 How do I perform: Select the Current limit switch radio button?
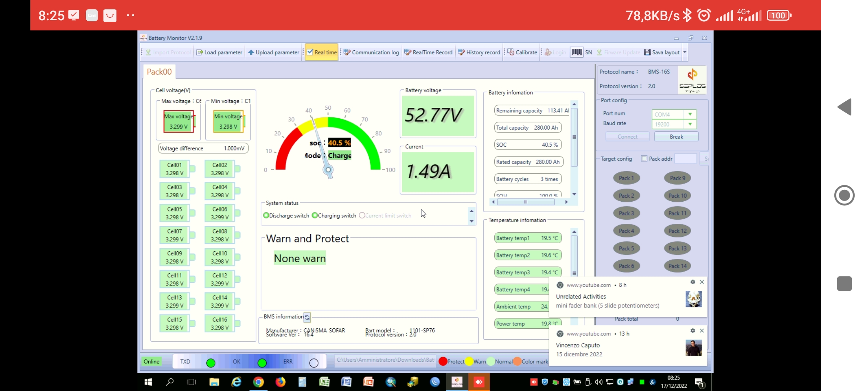362,215
